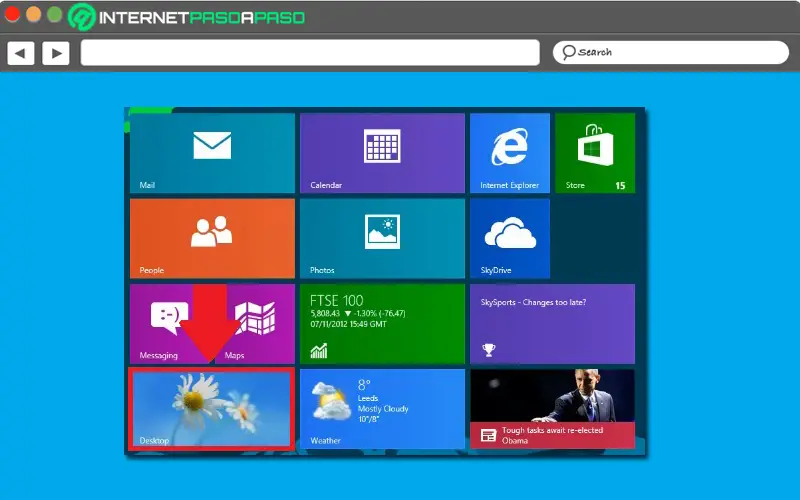Open the FTSE 100 finance tile
The image size is (800, 500).
click(382, 323)
